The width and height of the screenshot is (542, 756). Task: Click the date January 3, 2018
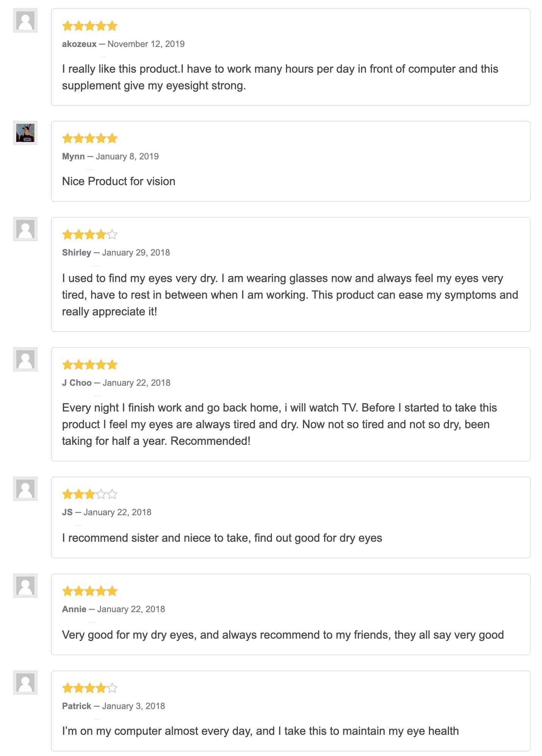coord(134,706)
